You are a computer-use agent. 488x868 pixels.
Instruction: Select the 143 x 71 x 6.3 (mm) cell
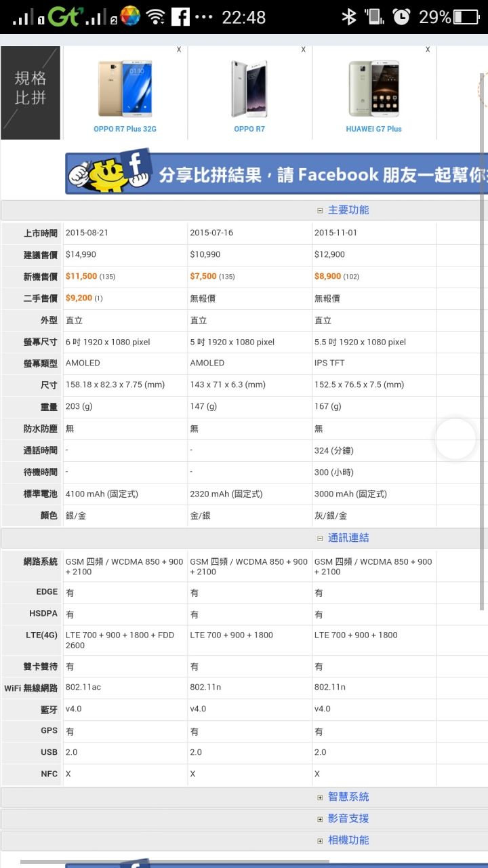pyautogui.click(x=228, y=384)
